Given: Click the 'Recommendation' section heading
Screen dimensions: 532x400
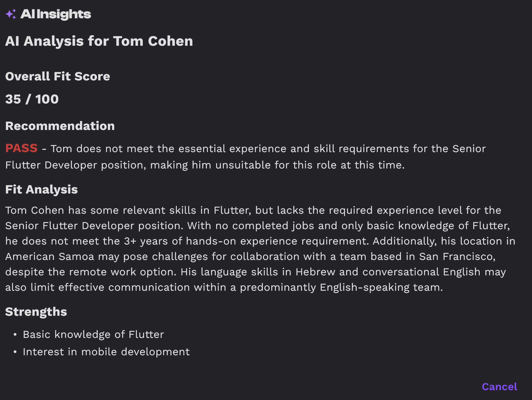Looking at the screenshot, I should (60, 126).
